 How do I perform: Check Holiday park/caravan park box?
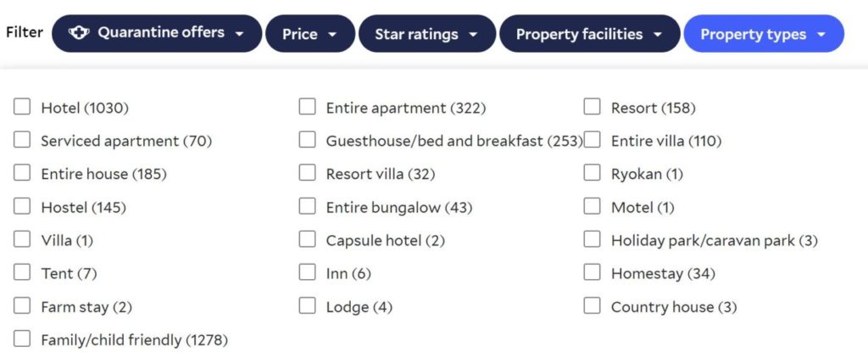click(x=593, y=239)
